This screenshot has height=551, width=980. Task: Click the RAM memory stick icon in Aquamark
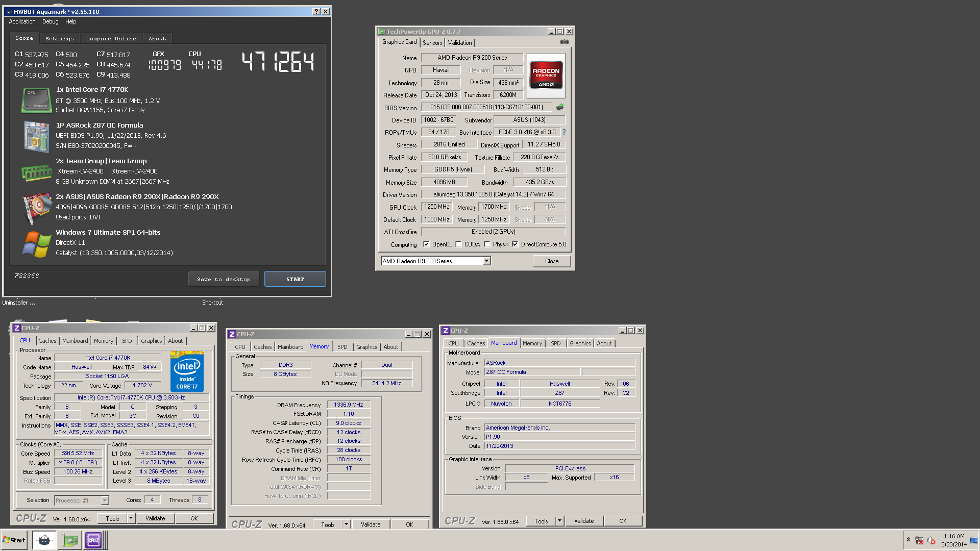pyautogui.click(x=37, y=172)
